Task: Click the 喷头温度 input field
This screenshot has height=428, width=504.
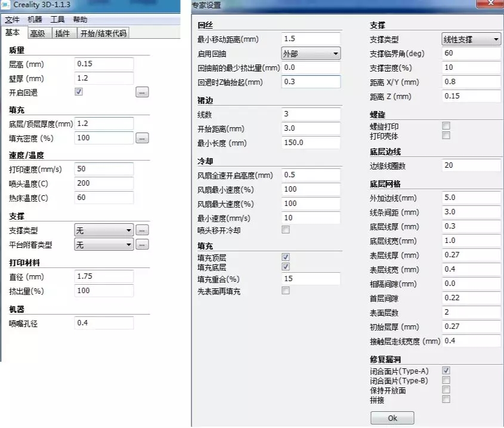Action: [x=104, y=183]
